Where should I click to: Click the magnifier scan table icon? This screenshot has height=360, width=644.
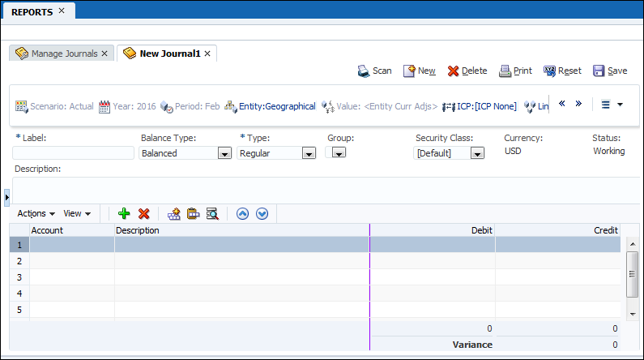point(212,214)
